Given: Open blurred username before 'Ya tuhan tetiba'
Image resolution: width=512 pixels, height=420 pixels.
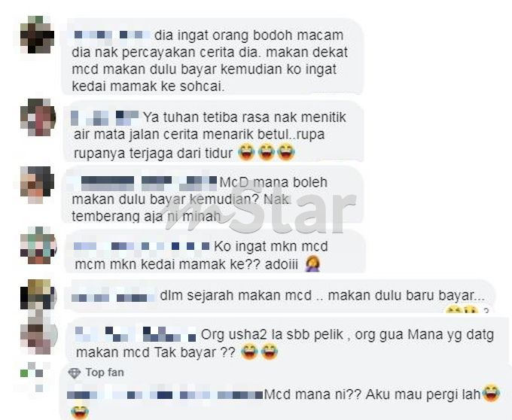Looking at the screenshot, I should (x=105, y=118).
